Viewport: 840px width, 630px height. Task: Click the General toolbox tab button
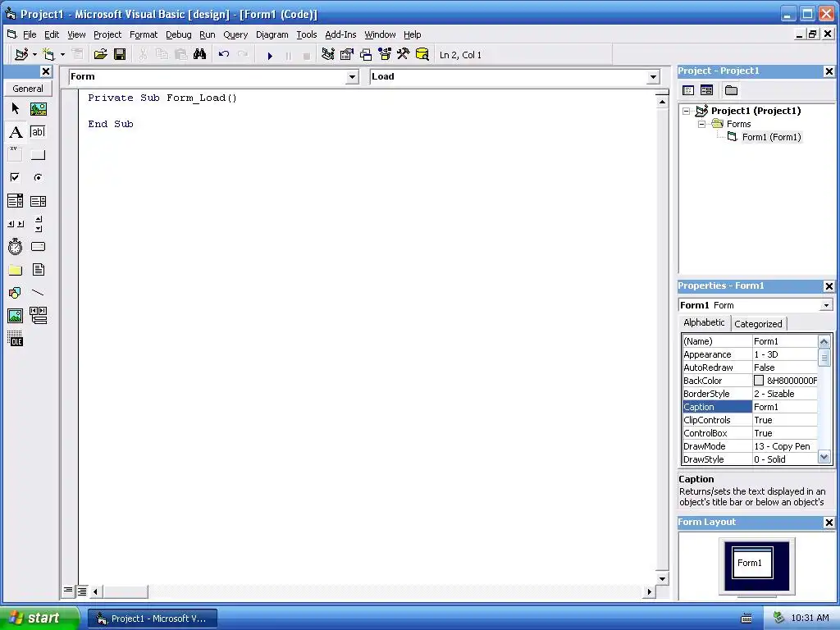(x=28, y=89)
